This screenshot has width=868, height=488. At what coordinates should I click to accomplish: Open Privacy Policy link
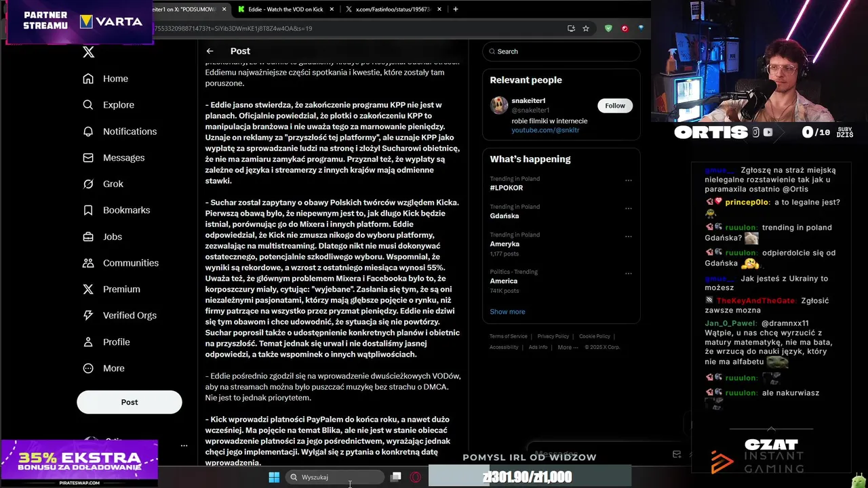click(x=553, y=336)
